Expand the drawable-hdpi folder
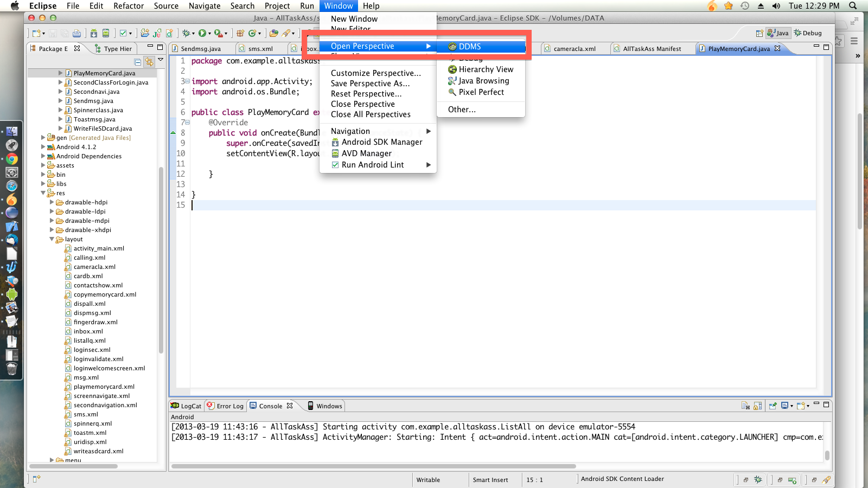The height and width of the screenshot is (488, 868). 52,202
